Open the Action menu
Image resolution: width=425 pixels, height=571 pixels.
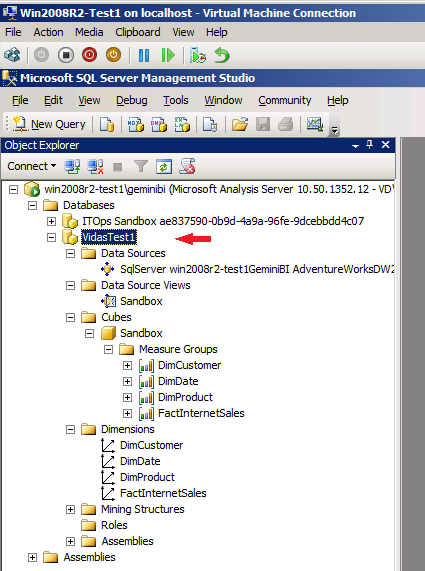click(x=48, y=32)
